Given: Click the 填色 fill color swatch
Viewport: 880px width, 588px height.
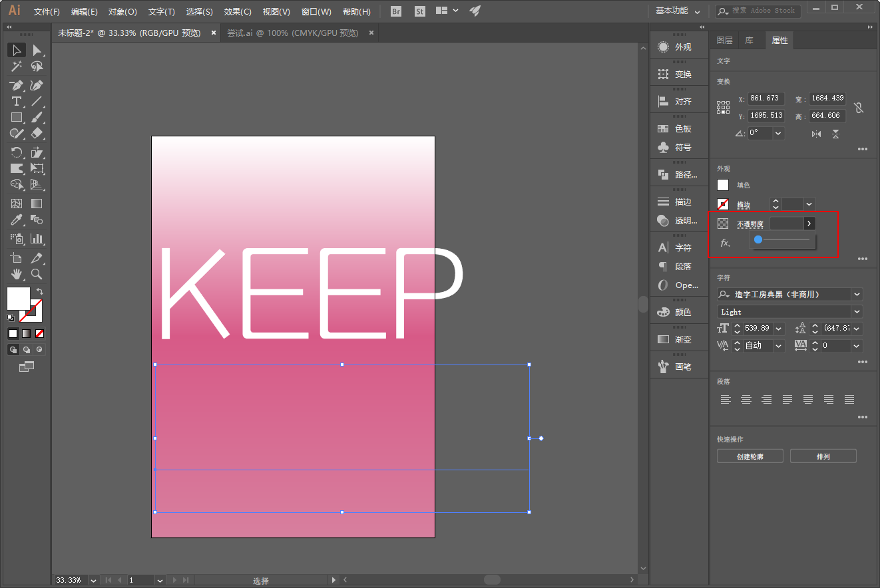Looking at the screenshot, I should (x=723, y=185).
